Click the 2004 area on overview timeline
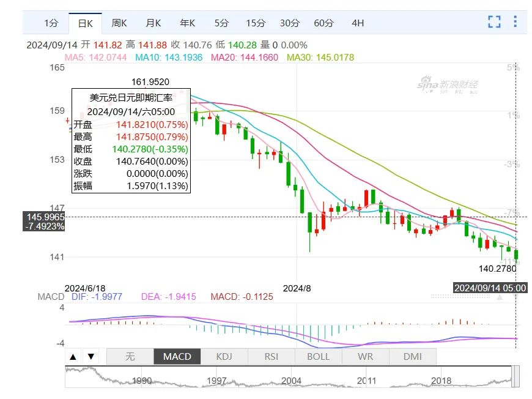 [292, 381]
